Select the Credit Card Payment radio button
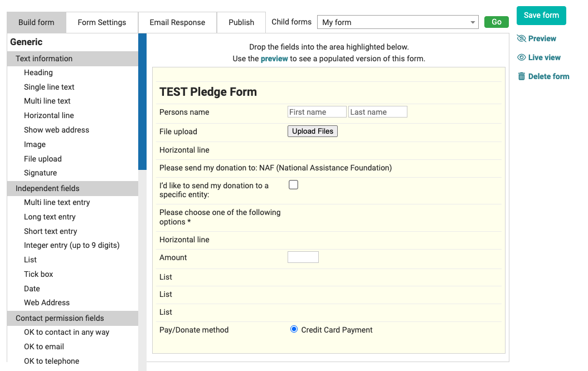 tap(294, 329)
